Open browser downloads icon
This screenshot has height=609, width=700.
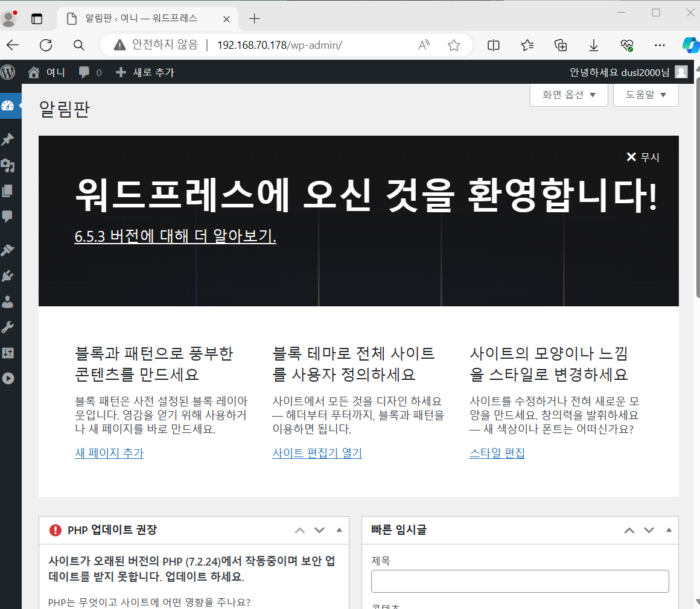[x=594, y=45]
